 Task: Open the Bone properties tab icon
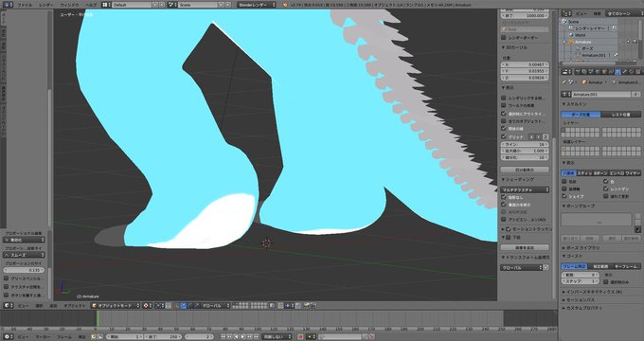pyautogui.click(x=624, y=71)
